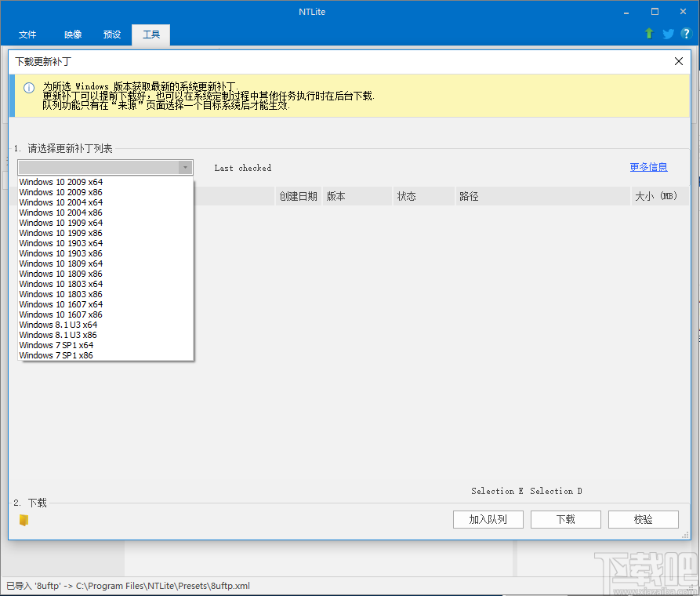
Task: Switch to the 映像 tab
Action: (x=72, y=35)
